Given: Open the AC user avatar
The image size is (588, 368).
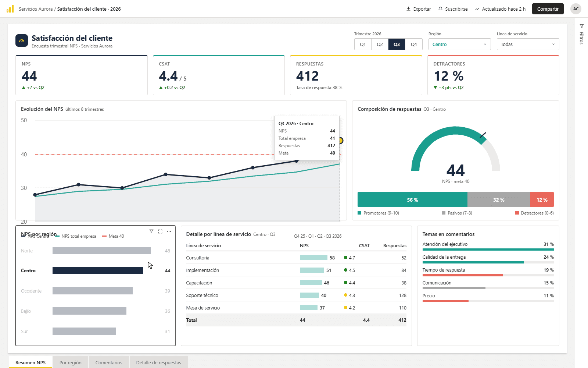Looking at the screenshot, I should [x=576, y=9].
